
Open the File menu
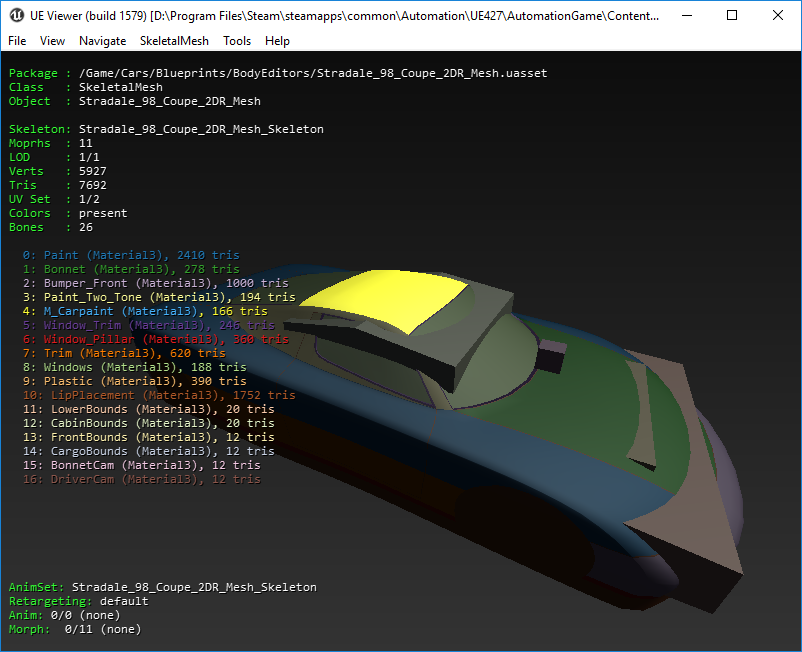(17, 41)
